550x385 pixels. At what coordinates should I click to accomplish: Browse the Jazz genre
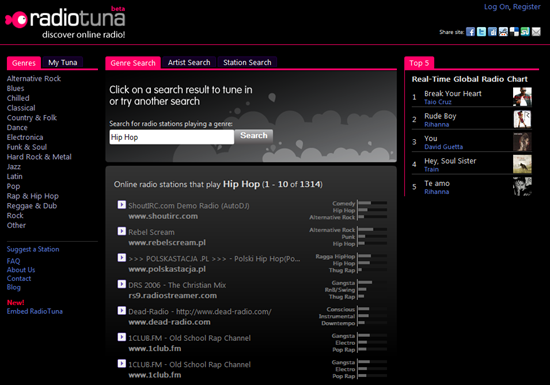click(x=14, y=167)
